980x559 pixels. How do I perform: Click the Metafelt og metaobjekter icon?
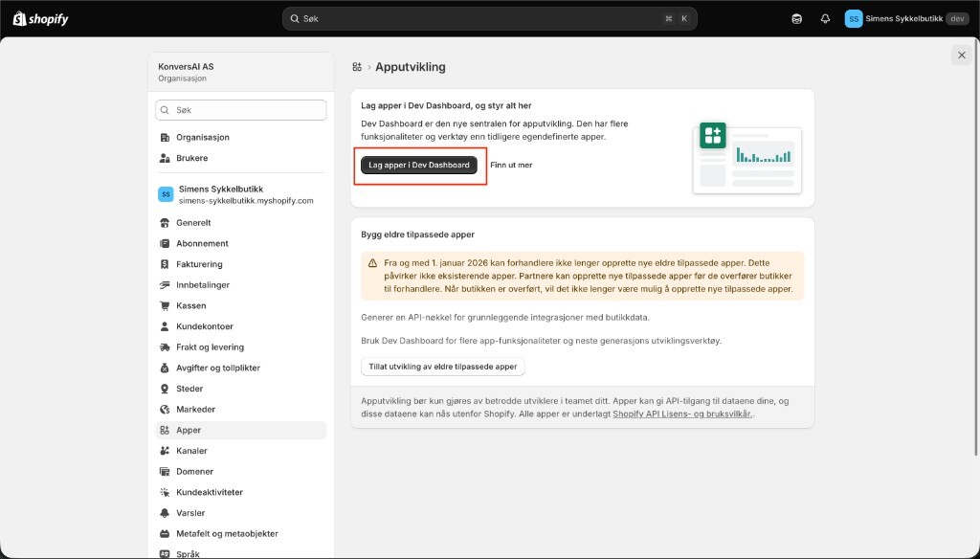pyautogui.click(x=165, y=534)
